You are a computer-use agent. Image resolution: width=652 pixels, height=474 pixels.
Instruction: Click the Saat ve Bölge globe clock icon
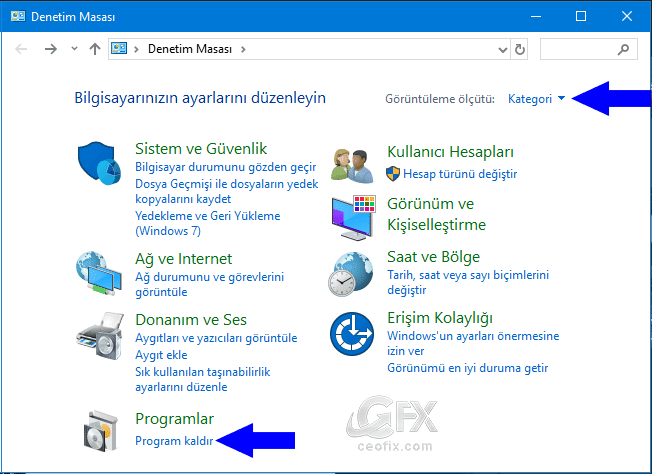pyautogui.click(x=353, y=272)
